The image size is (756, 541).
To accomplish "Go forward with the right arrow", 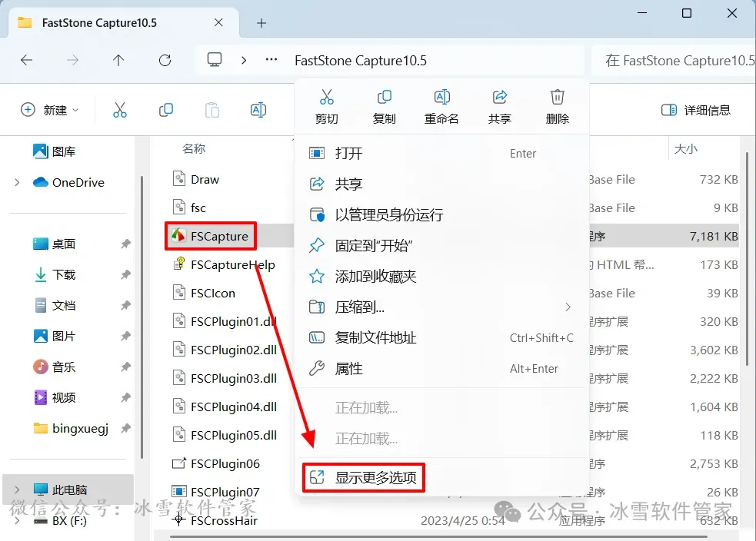I will (72, 60).
